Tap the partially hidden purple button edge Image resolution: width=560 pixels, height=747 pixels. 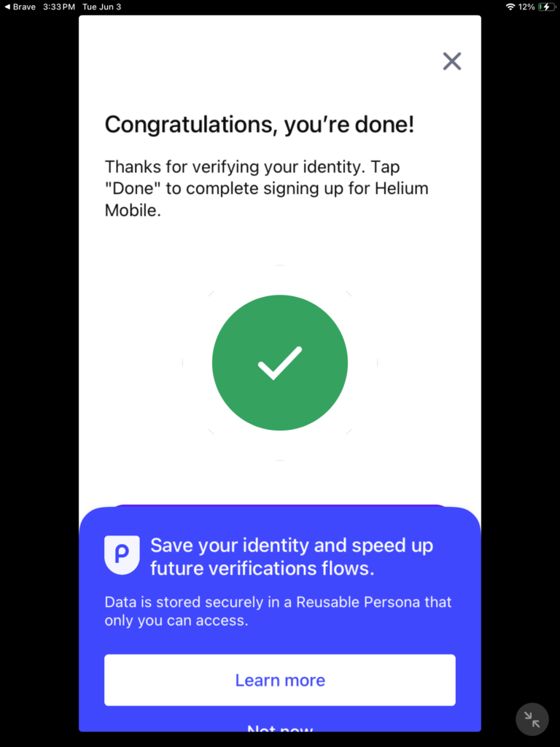point(280,505)
